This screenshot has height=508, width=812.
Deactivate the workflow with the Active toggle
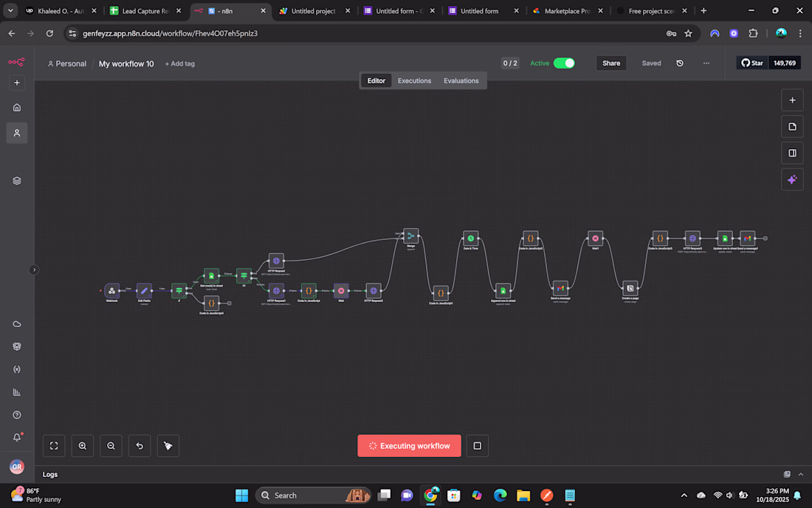pos(564,63)
